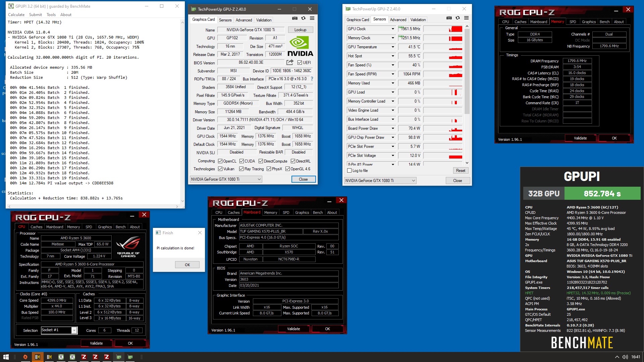Click the second CPU-Z taskbar icon
644x362 pixels.
click(95, 357)
